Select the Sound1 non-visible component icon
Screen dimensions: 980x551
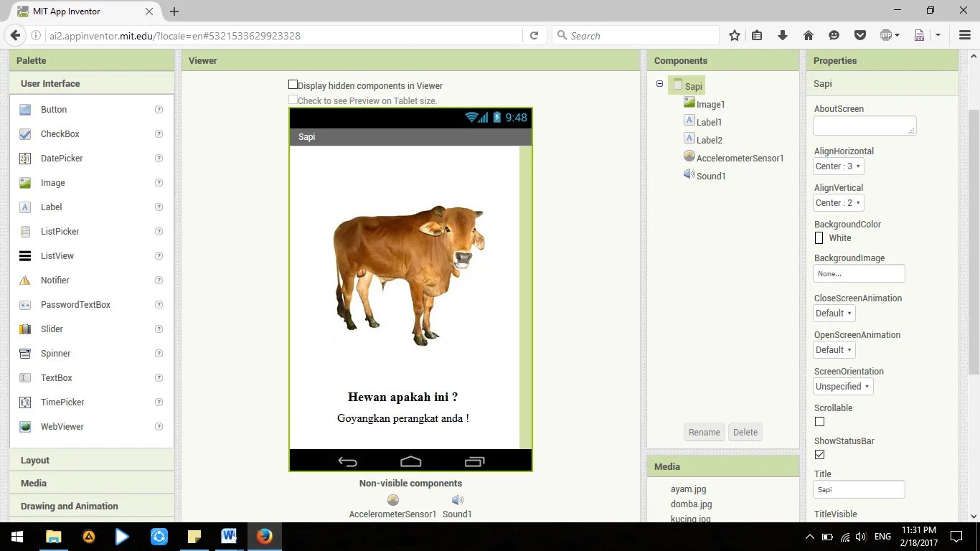(456, 499)
